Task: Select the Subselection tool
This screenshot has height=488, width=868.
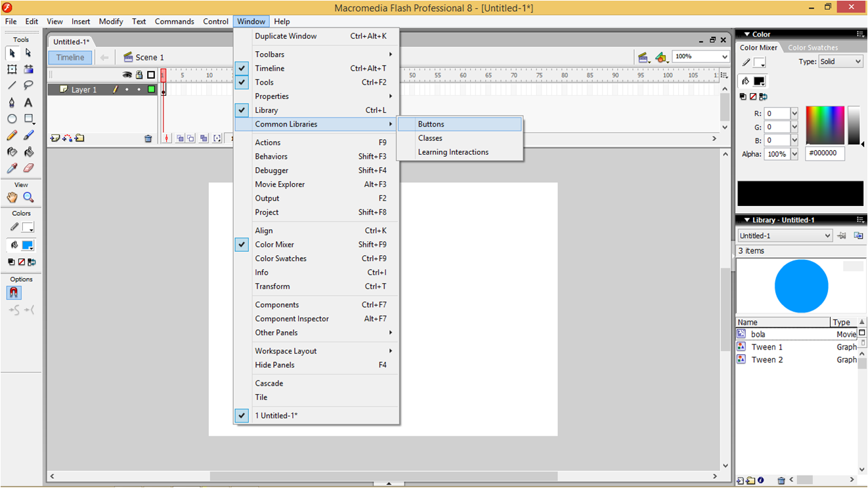Action: (28, 52)
